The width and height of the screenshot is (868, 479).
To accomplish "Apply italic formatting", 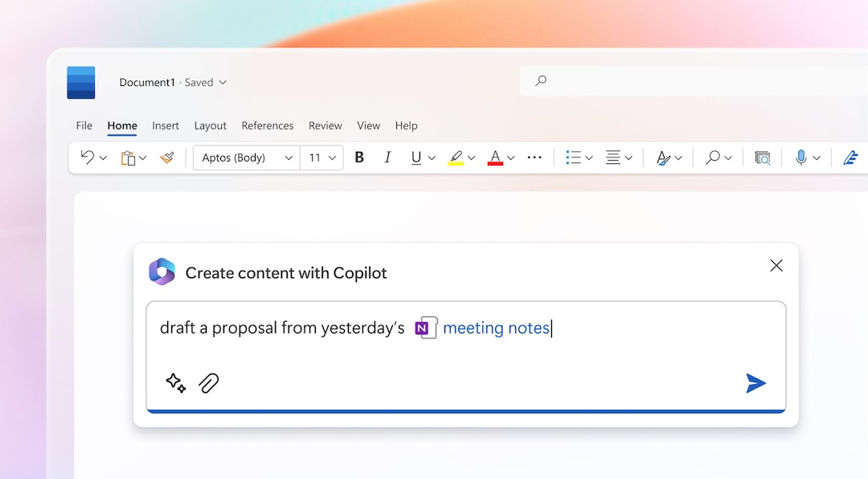I will (x=387, y=157).
